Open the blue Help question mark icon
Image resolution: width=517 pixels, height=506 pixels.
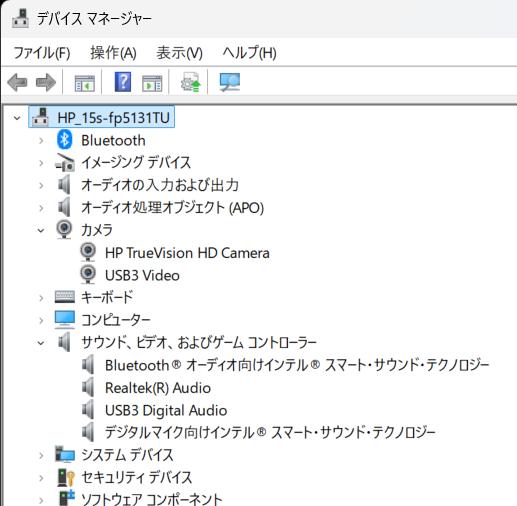[123, 82]
